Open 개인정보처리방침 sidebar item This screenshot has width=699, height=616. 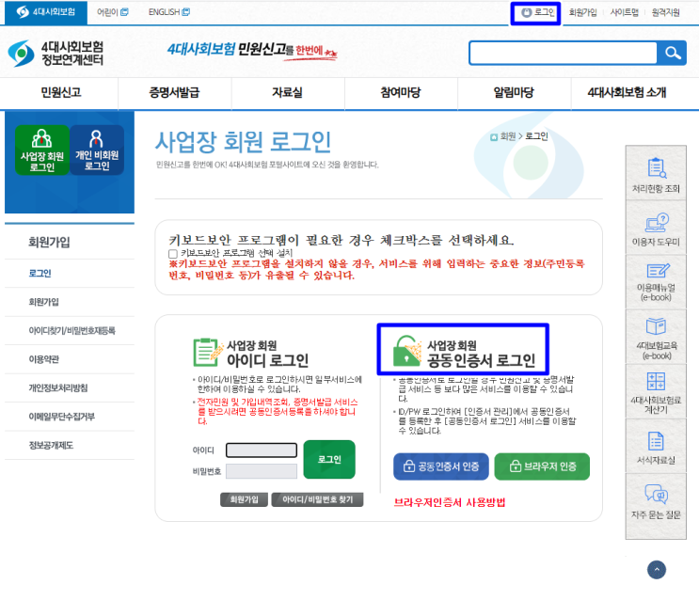tap(58, 387)
